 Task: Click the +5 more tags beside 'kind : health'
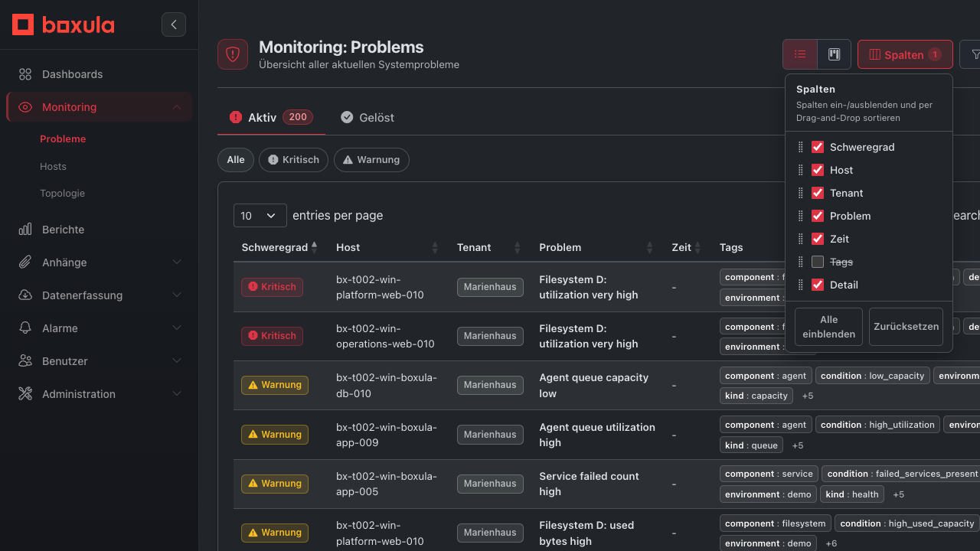coord(898,494)
